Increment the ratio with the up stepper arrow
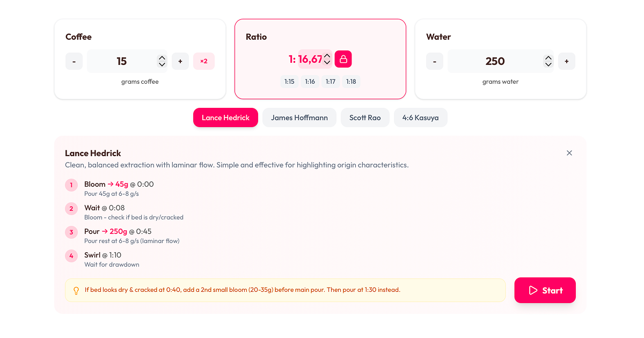Screen dimensions: 644x338 [x=327, y=56]
